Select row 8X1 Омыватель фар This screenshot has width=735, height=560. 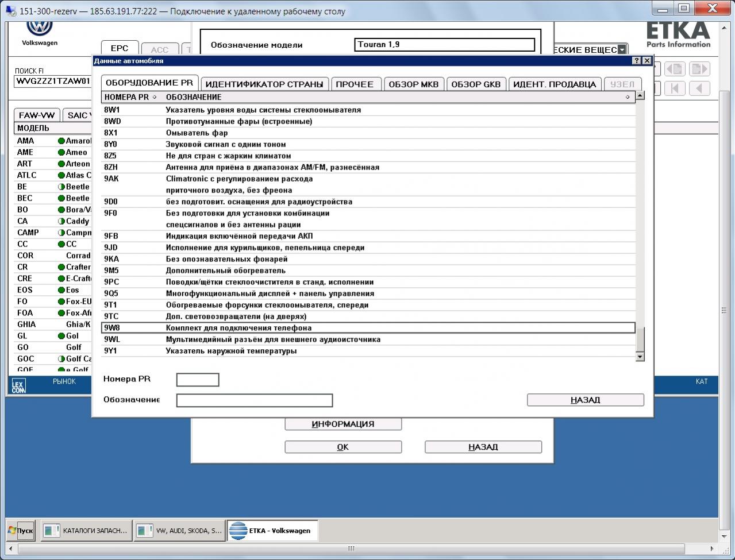(x=368, y=133)
